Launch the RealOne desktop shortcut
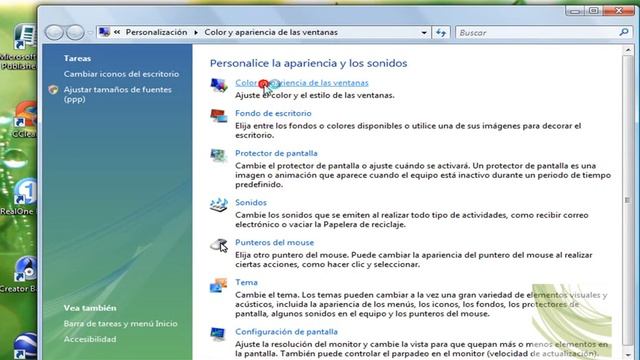 (19, 197)
